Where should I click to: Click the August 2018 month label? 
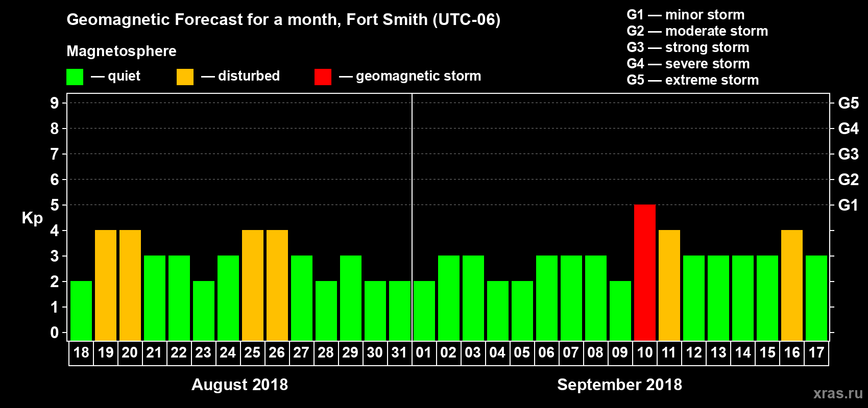(239, 385)
